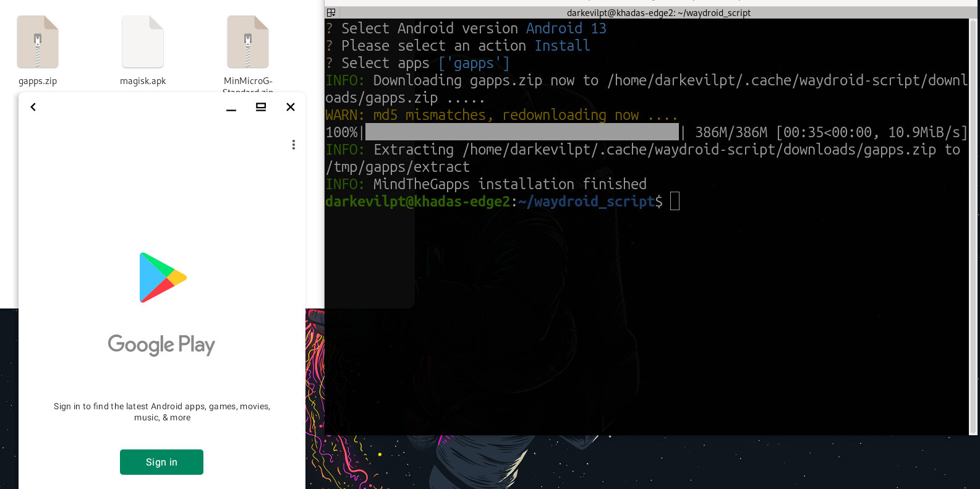Click 'Install' action text in terminal
The image size is (980, 489).
562,46
